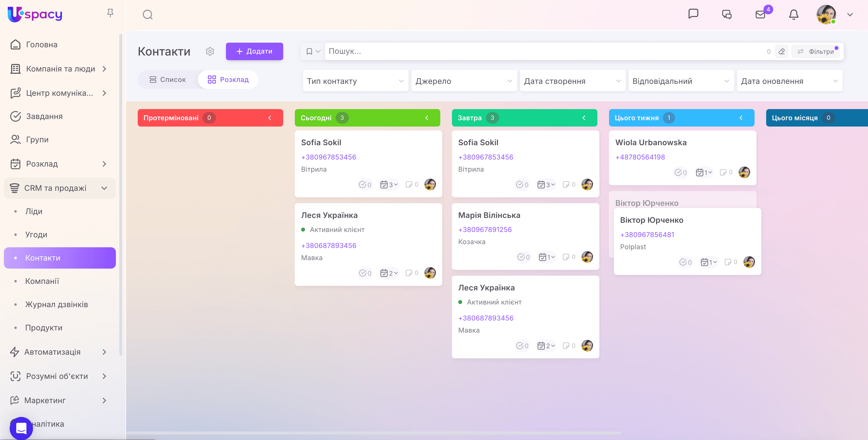Screen dimensions: 868x440
Task: Click the Додати button
Action: point(254,51)
